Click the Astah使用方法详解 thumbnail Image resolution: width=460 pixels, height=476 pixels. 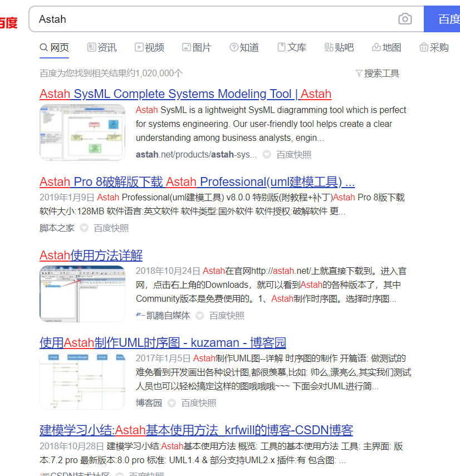(82, 294)
